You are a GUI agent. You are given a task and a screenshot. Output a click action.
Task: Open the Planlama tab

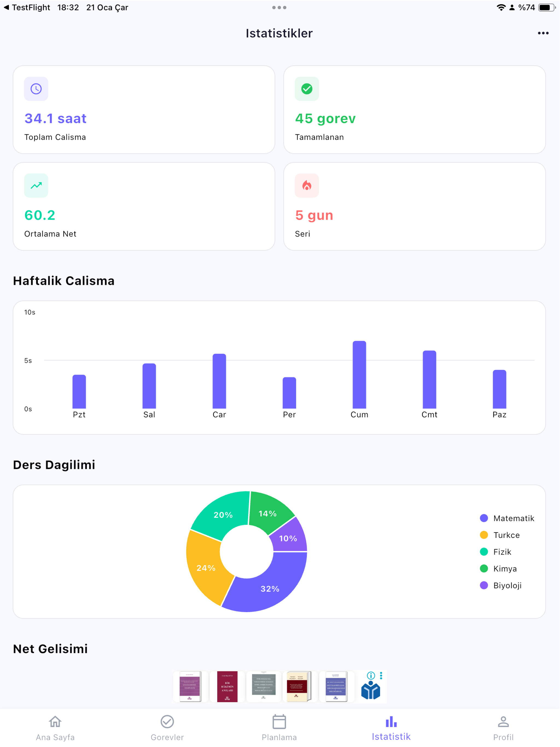(279, 728)
